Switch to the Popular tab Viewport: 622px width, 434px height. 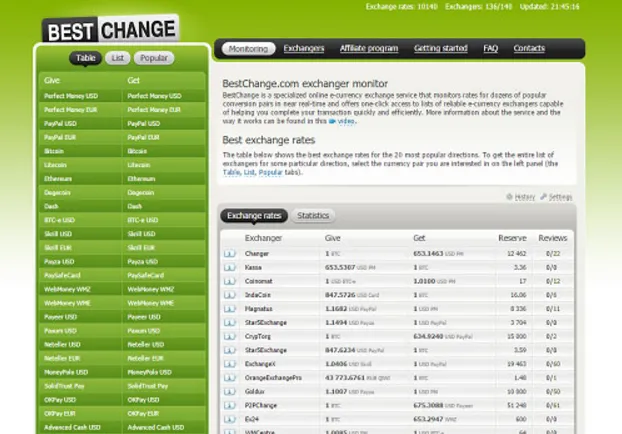click(154, 58)
